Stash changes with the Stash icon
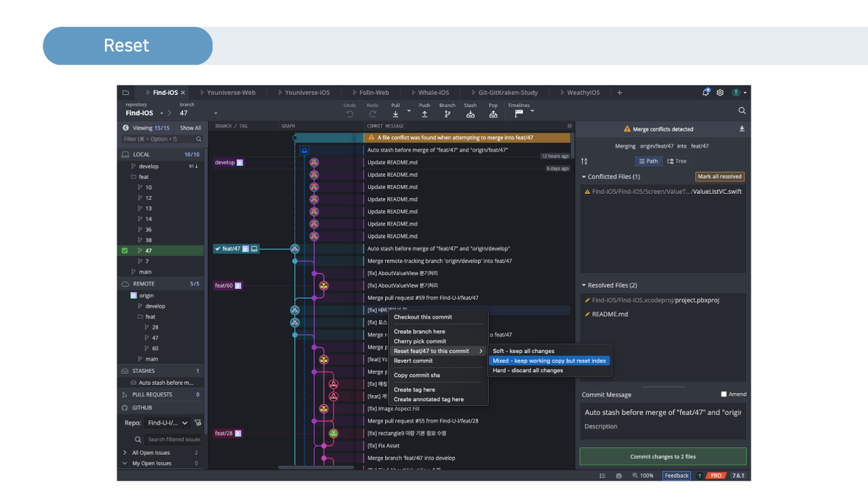This screenshot has height=488, width=868. (471, 114)
